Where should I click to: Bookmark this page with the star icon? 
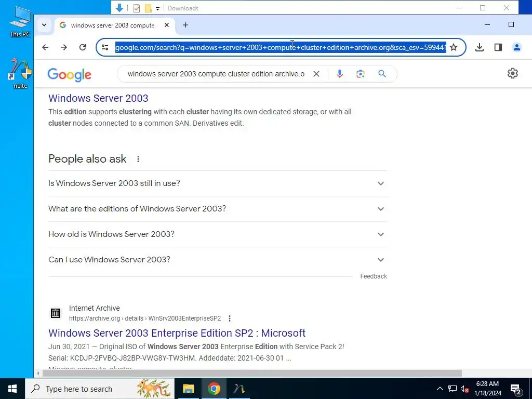[x=453, y=47]
